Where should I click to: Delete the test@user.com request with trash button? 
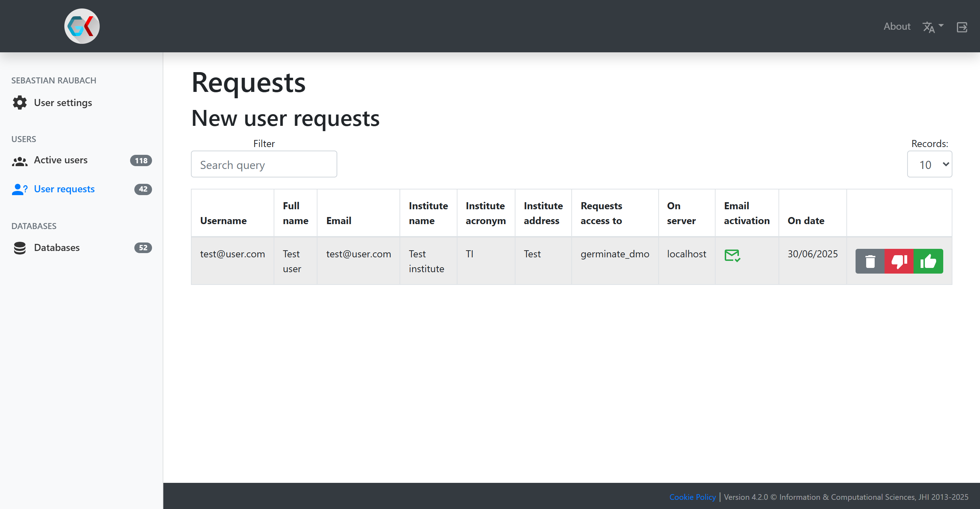pyautogui.click(x=870, y=261)
